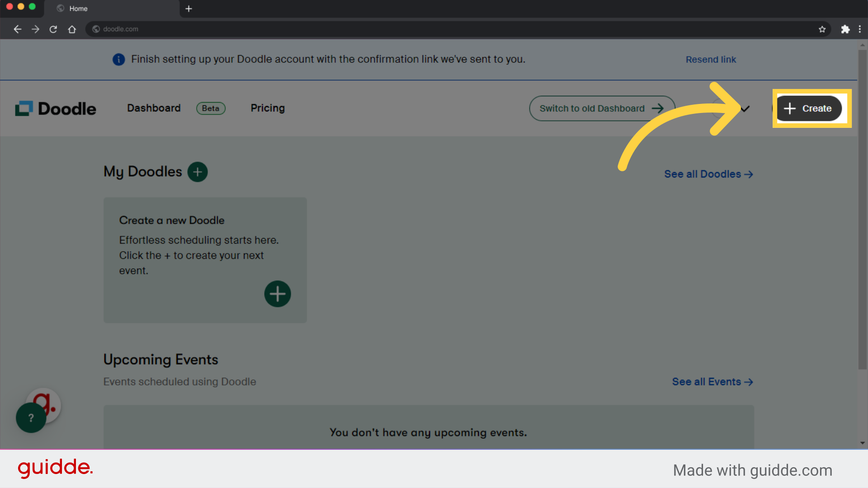
Task: Click the Switch to old Dashboard button
Action: tap(601, 108)
